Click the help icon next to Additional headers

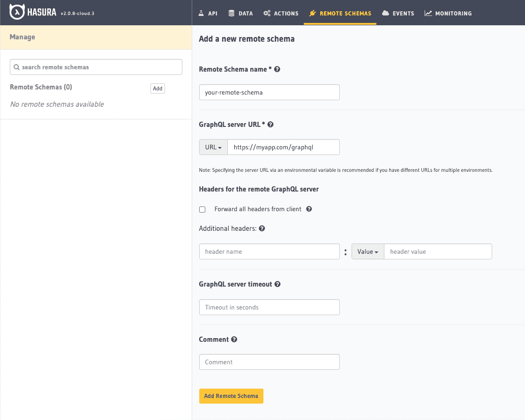262,228
